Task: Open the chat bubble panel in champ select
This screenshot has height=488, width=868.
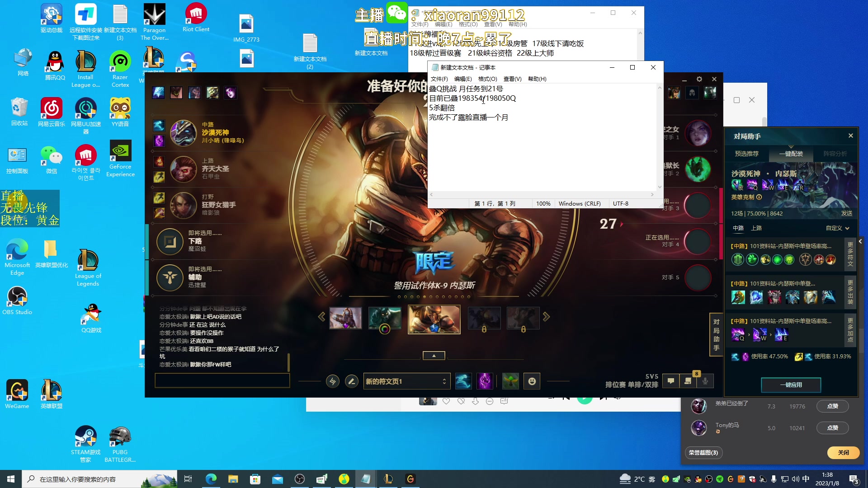Action: pyautogui.click(x=671, y=381)
